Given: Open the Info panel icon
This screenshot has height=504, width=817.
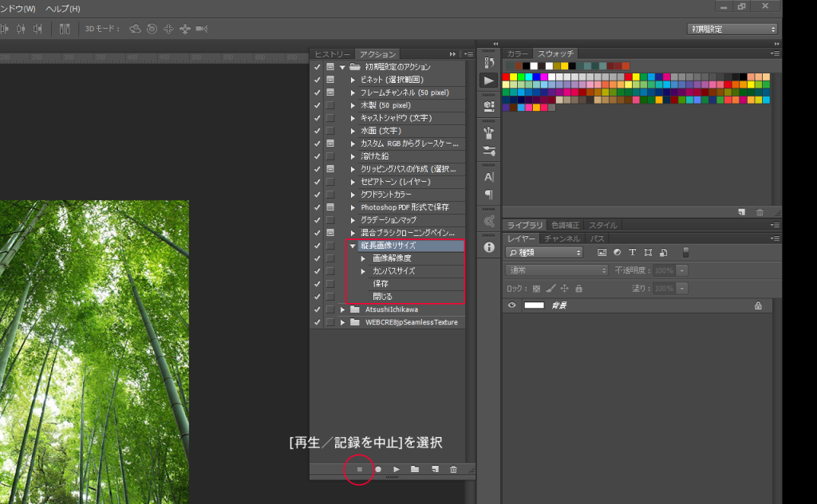Looking at the screenshot, I should tap(489, 247).
